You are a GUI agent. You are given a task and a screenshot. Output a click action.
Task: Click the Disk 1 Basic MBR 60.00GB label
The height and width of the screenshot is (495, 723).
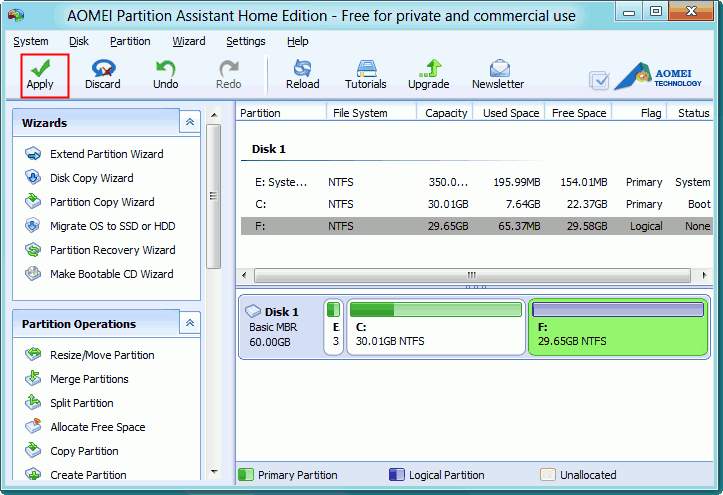(274, 327)
